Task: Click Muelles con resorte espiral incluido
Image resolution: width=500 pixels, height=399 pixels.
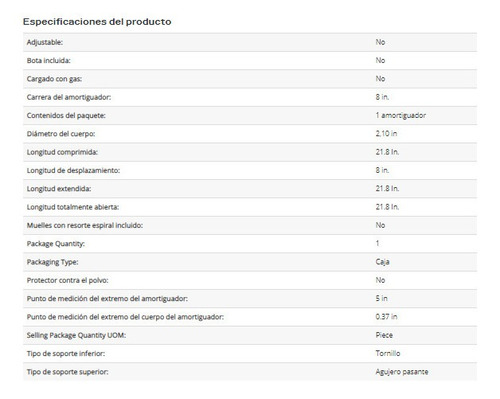Action: 85,225
